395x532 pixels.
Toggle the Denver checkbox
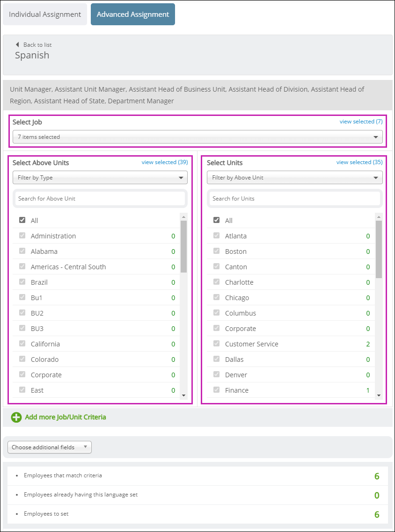(216, 374)
